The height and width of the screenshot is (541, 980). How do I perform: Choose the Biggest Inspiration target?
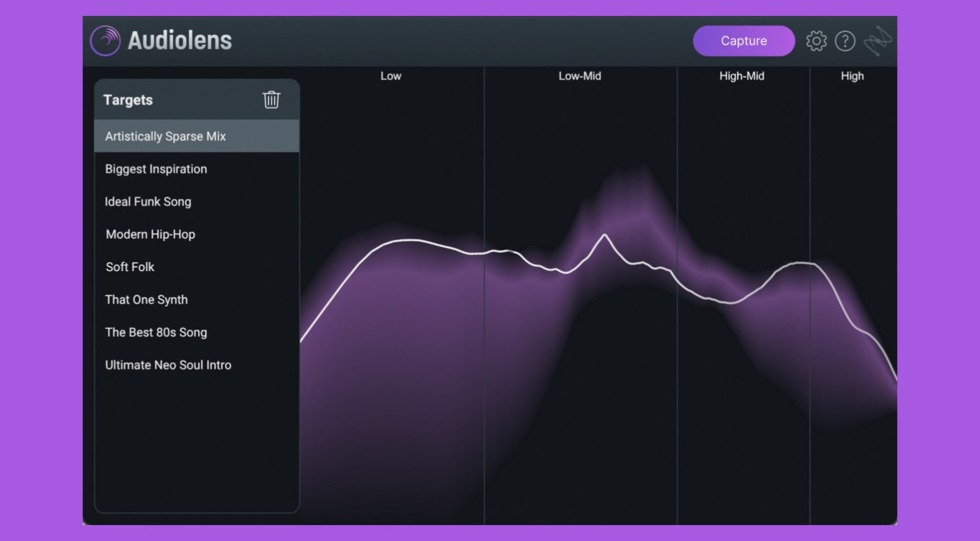(x=156, y=169)
